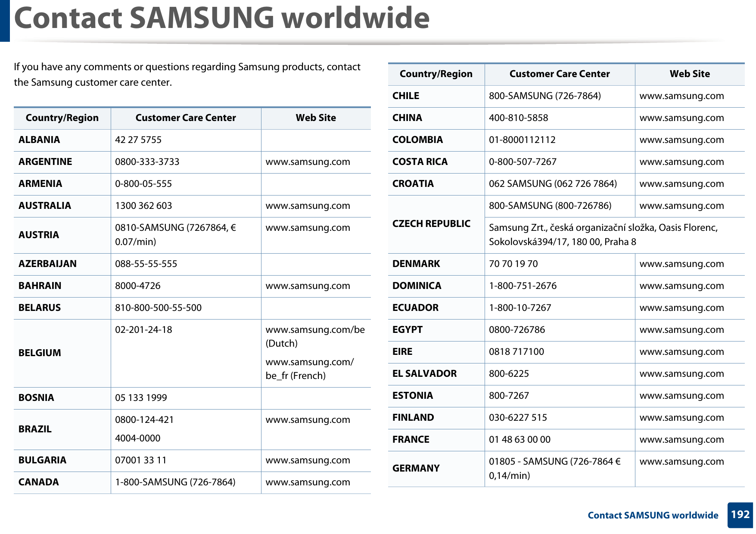
Task: Select Finland number 030-6227 515
Action: 518,418
